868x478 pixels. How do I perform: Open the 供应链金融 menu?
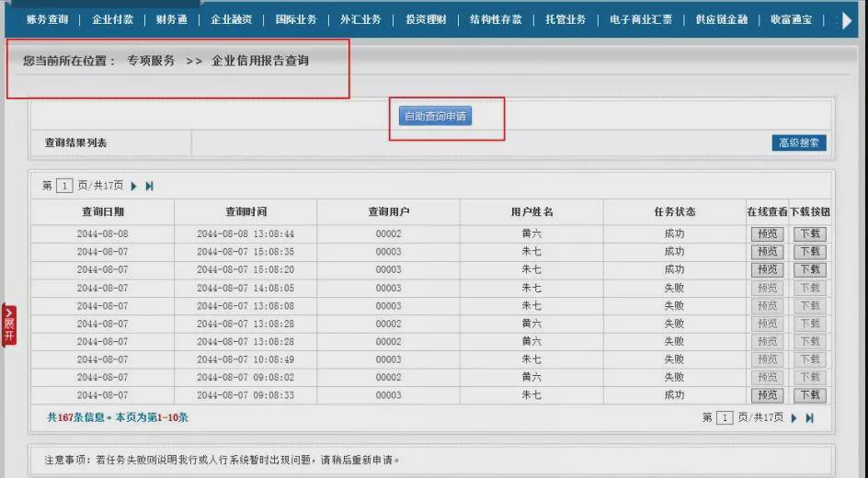coord(721,19)
